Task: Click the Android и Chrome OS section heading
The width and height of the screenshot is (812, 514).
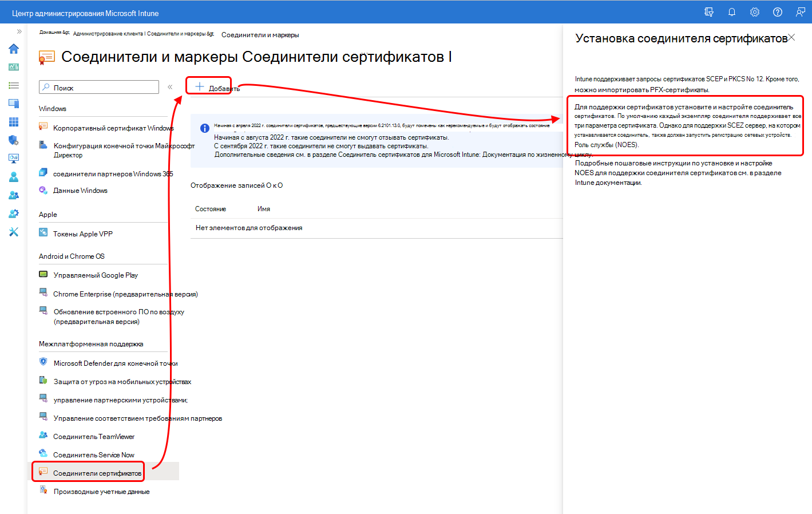Action: tap(72, 256)
